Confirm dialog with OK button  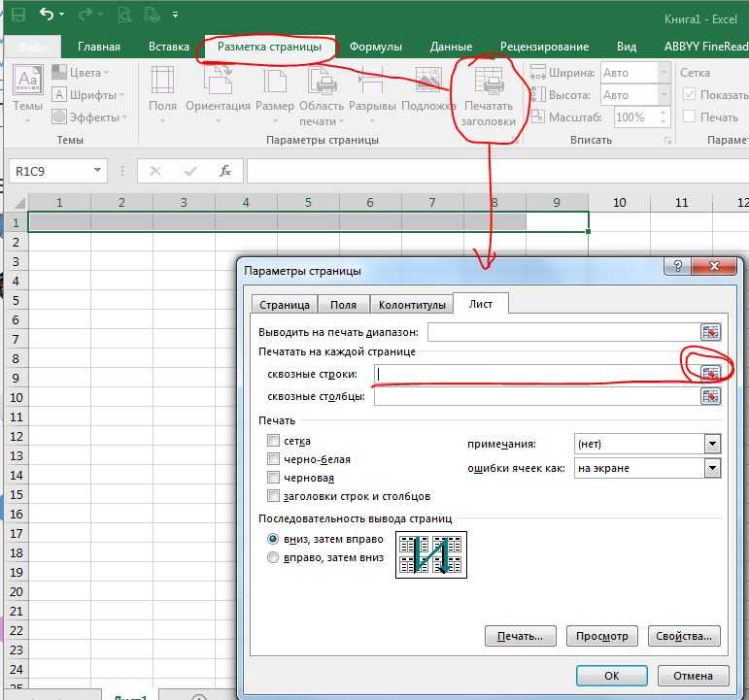click(611, 676)
